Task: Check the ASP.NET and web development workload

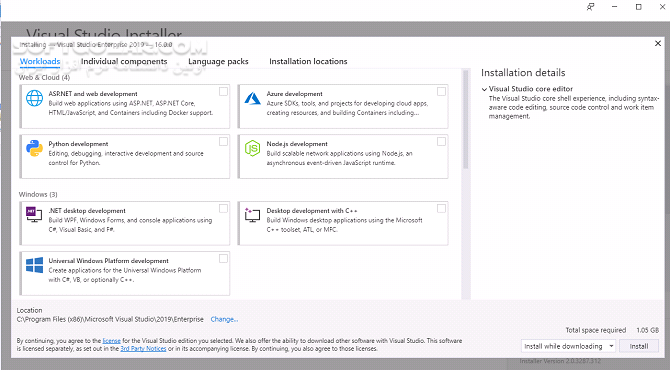Action: pos(223,91)
